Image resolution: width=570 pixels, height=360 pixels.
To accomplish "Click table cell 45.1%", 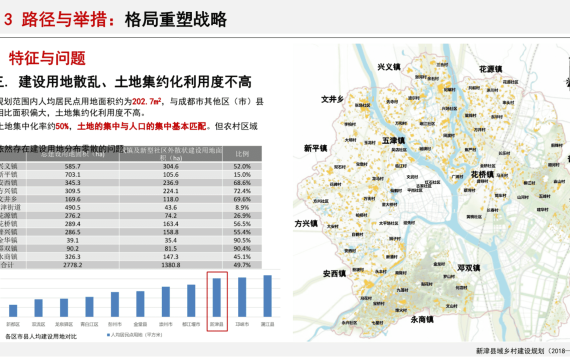I will coord(242,257).
